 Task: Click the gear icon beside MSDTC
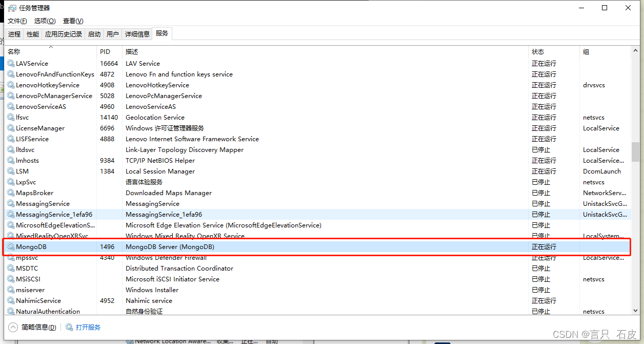click(x=11, y=268)
